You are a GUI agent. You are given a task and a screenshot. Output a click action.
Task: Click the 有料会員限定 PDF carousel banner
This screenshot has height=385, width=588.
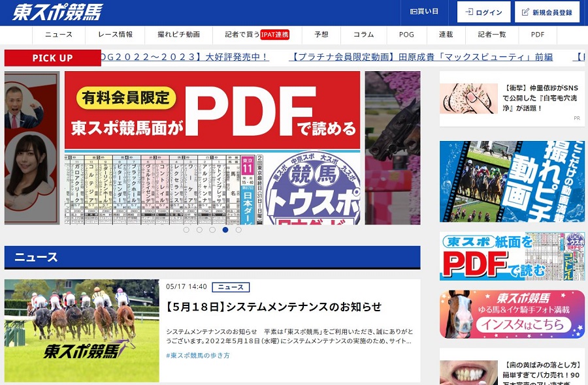pos(212,148)
